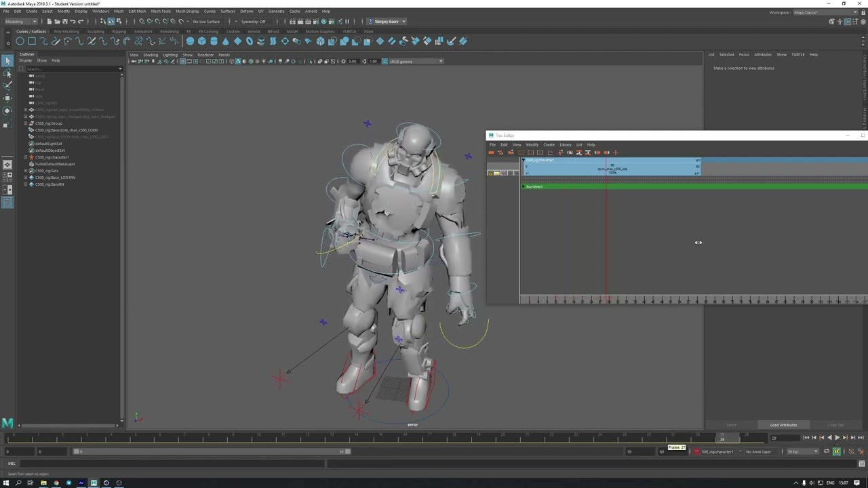Click the Create Clip icon in Trax Editor
Viewport: 868px width, 488px height.
pos(492,152)
